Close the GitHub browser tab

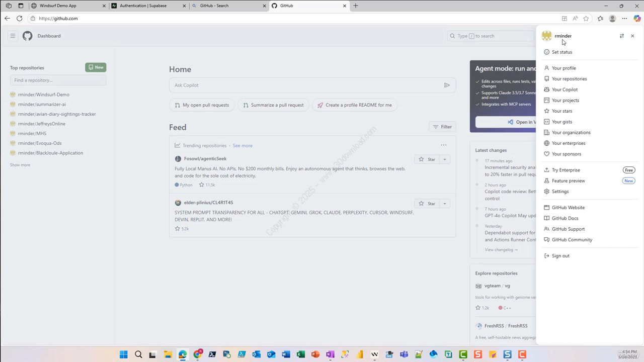click(345, 6)
